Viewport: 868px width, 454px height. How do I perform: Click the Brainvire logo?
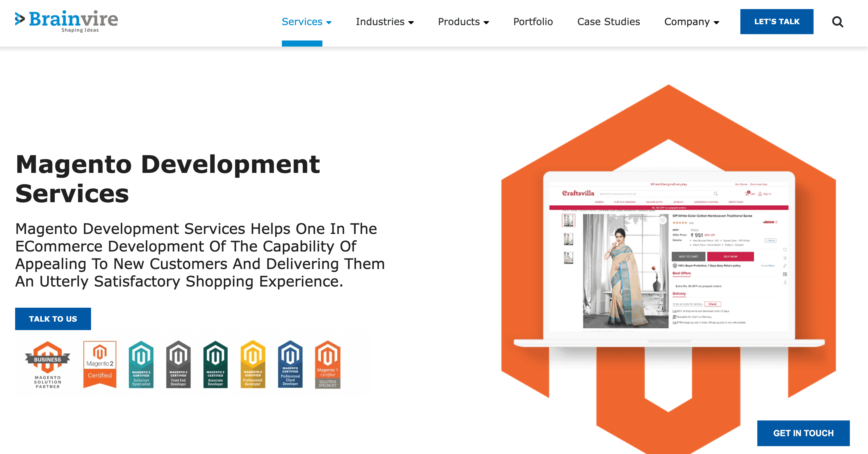66,21
